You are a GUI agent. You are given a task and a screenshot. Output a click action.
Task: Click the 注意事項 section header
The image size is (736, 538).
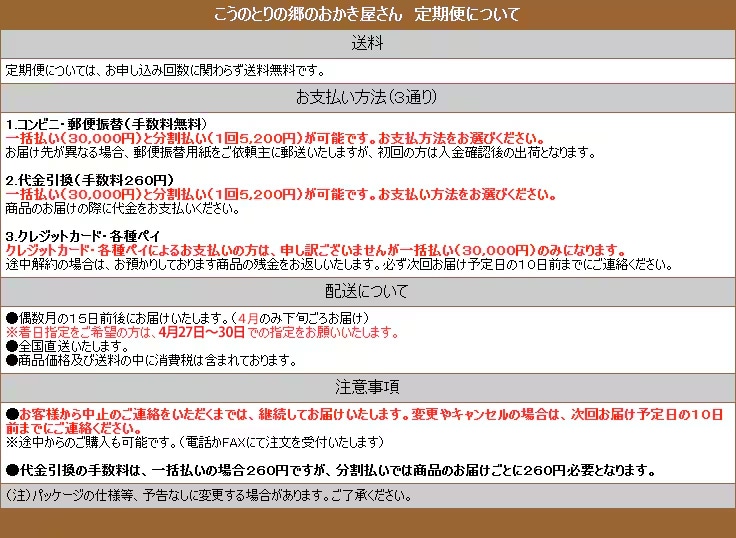(367, 387)
